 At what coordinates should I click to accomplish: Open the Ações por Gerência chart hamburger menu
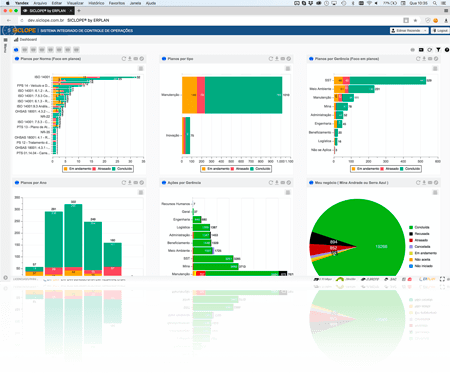tap(288, 193)
